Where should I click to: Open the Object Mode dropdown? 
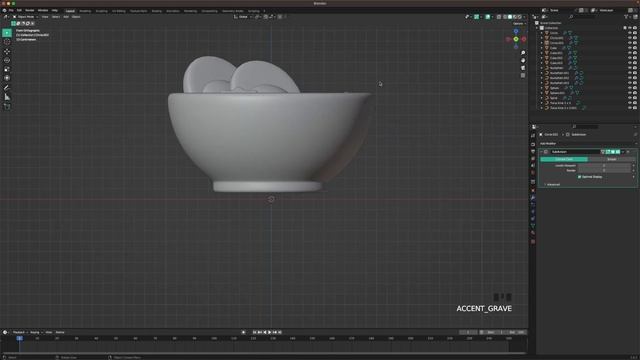click(25, 17)
